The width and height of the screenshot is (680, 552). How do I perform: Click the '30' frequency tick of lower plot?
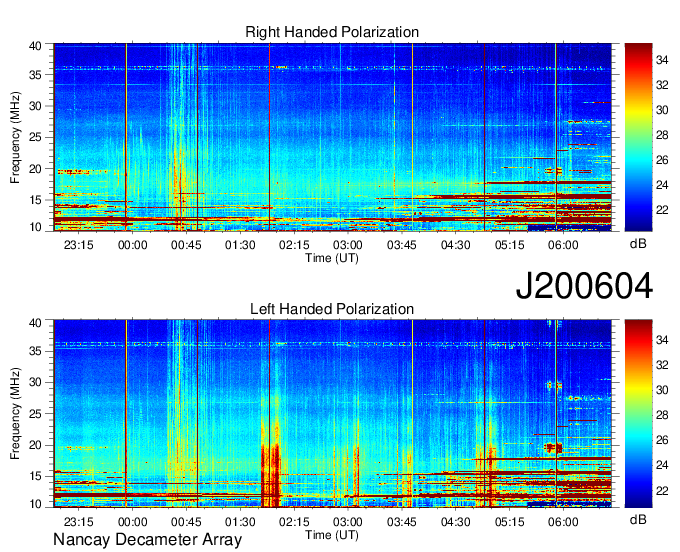click(x=35, y=382)
